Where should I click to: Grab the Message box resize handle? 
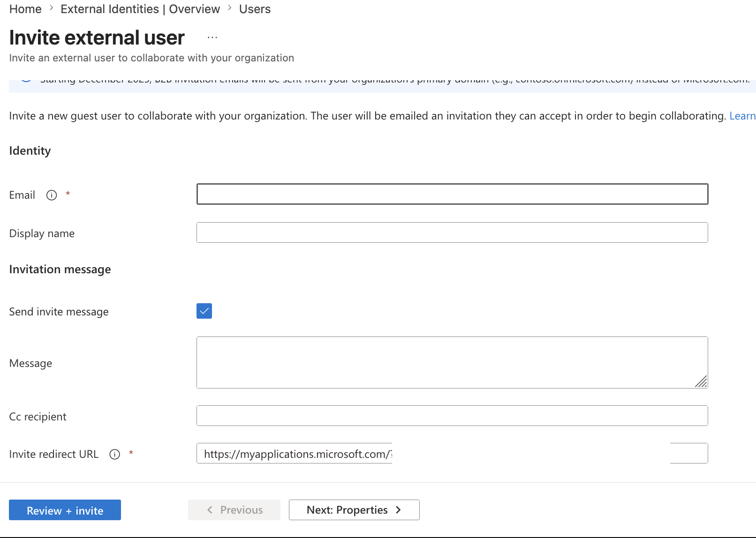(x=701, y=381)
